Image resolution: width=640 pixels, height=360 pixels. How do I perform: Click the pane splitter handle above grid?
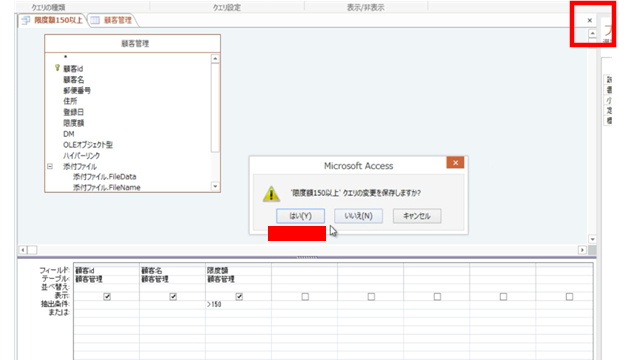pos(307,257)
